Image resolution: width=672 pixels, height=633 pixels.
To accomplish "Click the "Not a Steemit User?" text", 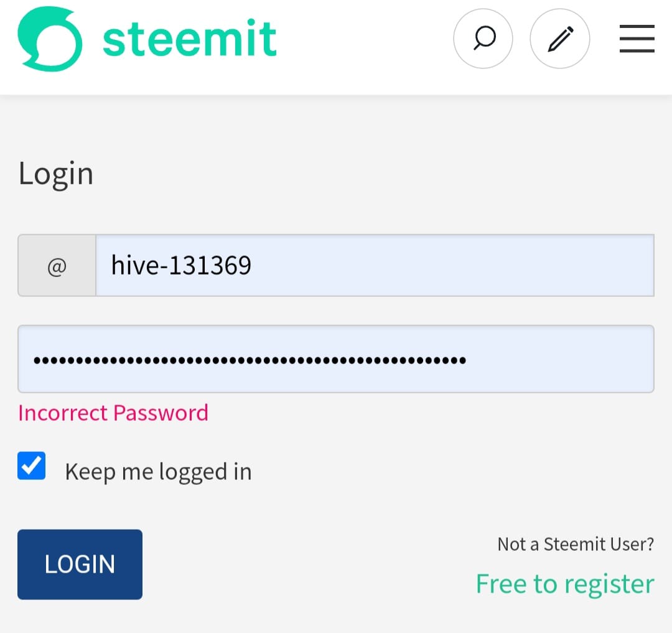I will [575, 545].
